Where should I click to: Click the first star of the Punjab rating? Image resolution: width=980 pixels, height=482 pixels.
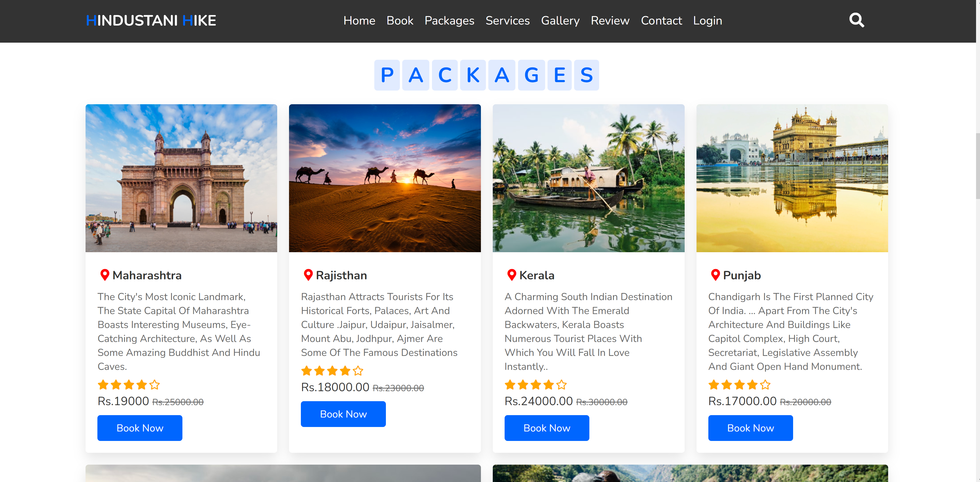coord(714,385)
